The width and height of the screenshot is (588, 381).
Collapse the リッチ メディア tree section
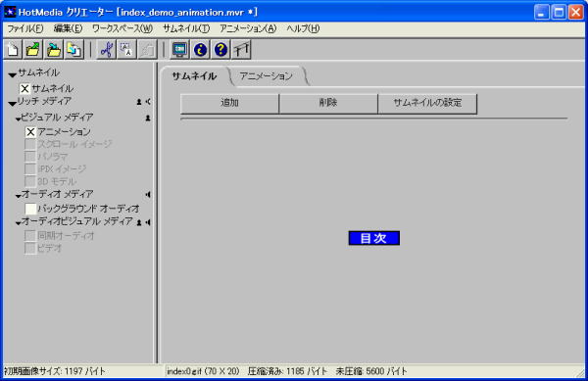pos(13,103)
